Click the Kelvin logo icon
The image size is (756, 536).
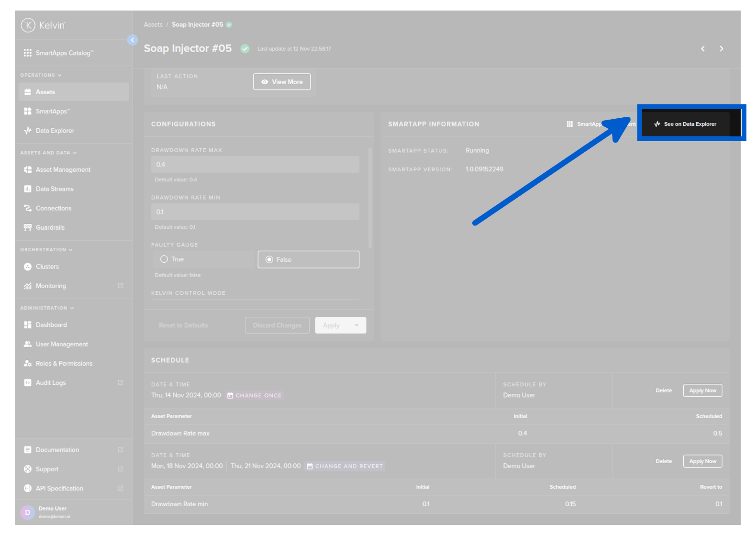pos(28,25)
